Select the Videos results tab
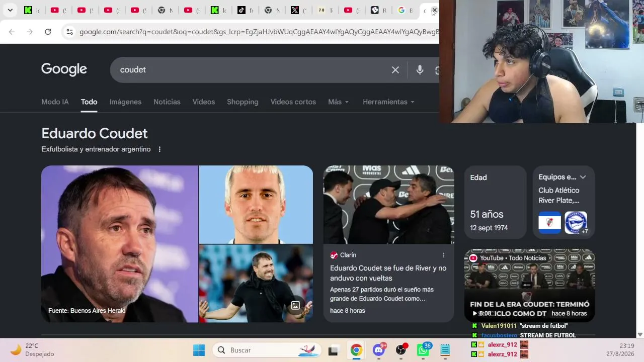 [x=204, y=102]
